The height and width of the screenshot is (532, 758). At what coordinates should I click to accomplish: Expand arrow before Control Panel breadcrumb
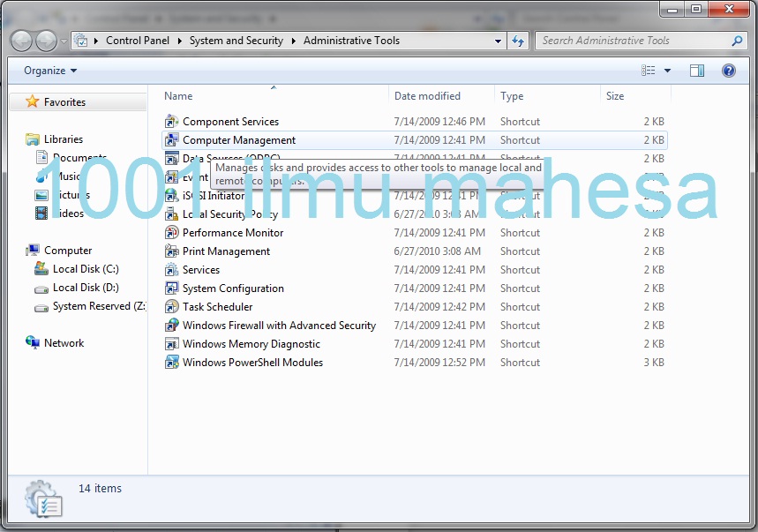(95, 41)
